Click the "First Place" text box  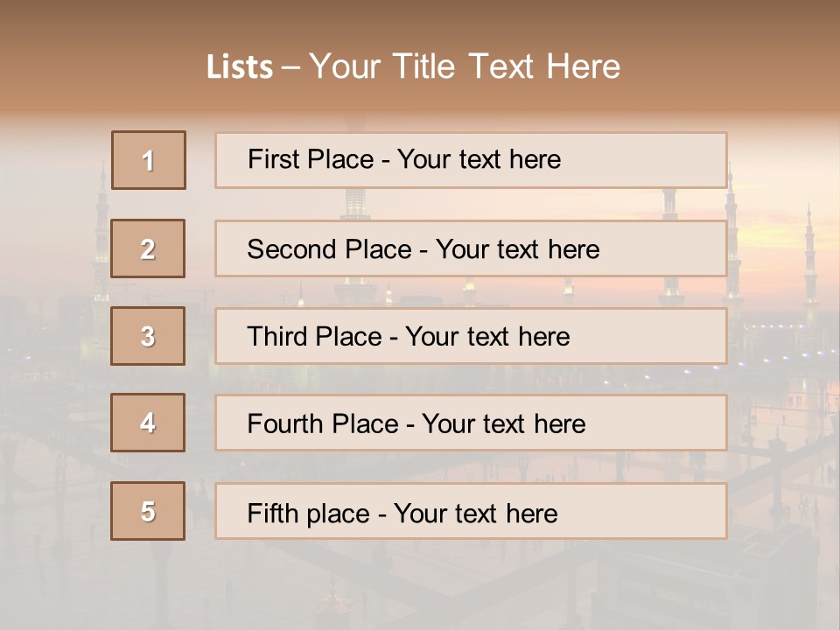[471, 160]
